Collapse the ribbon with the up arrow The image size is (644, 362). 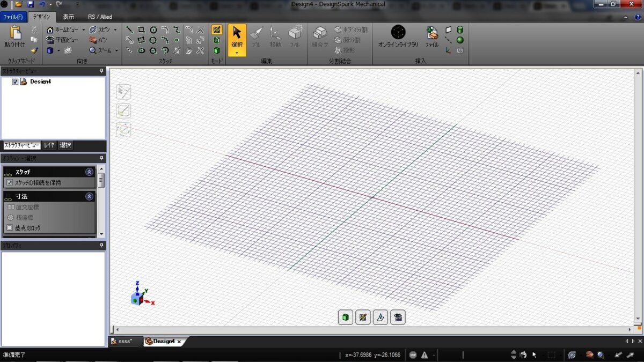[x=625, y=17]
